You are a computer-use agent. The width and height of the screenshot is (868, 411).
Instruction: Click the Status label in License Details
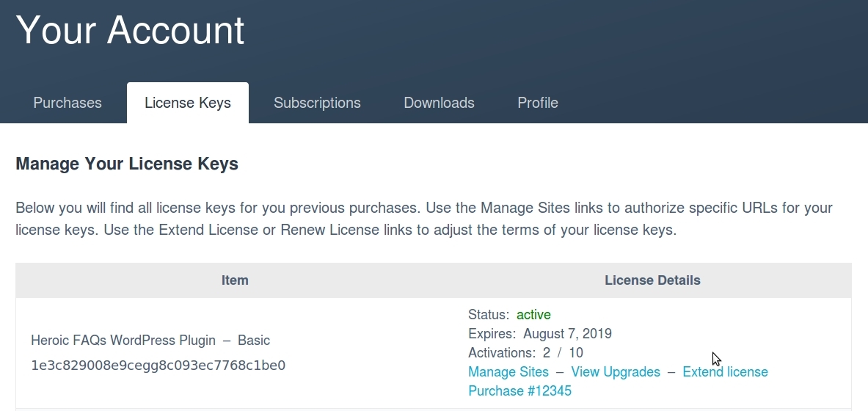point(488,315)
